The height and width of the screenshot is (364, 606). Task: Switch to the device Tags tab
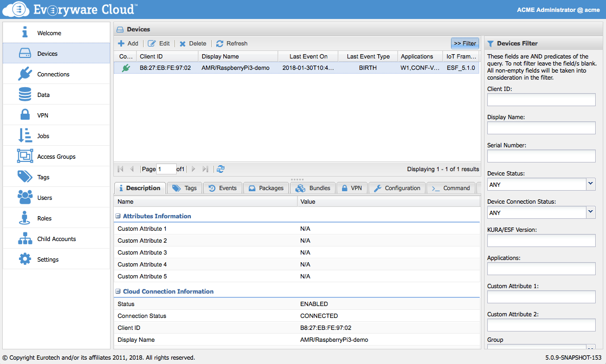point(185,188)
